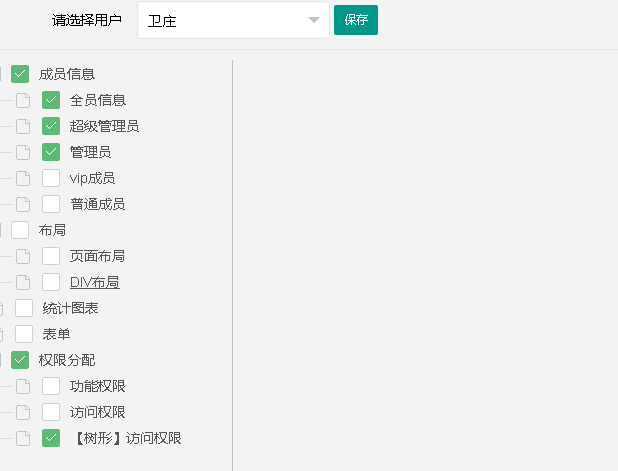This screenshot has height=471, width=618.
Task: Click the file icon beside DIV布局
Action: (23, 282)
